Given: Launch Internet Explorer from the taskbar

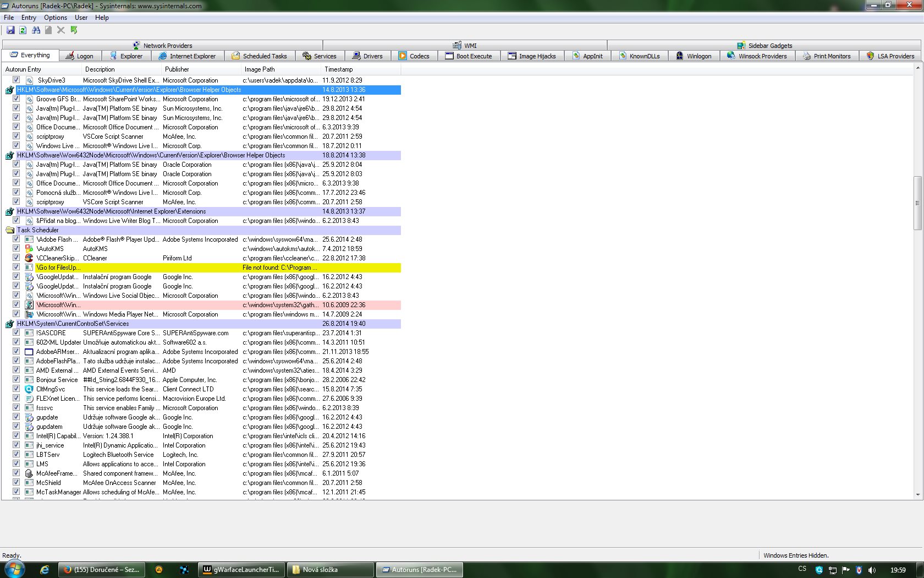Looking at the screenshot, I should [45, 570].
